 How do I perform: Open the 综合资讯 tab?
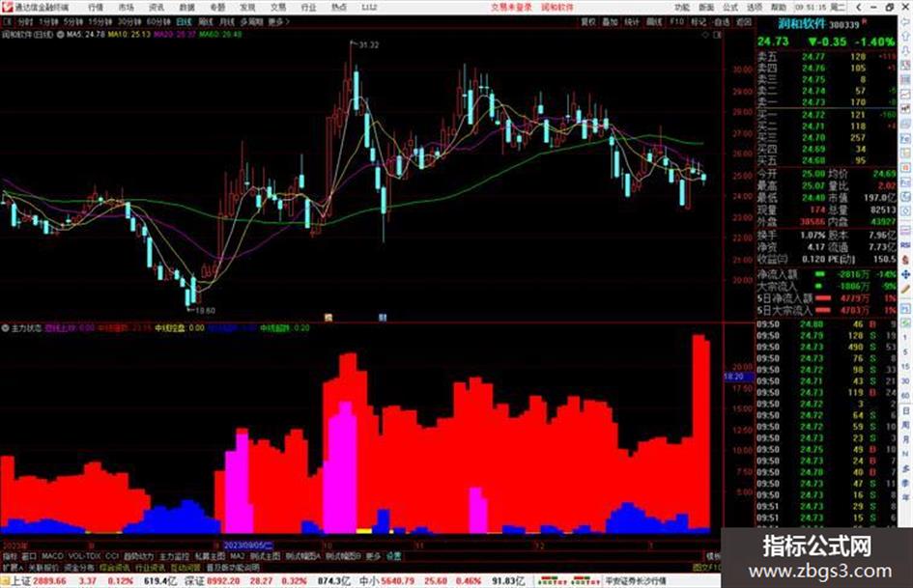click(x=115, y=568)
